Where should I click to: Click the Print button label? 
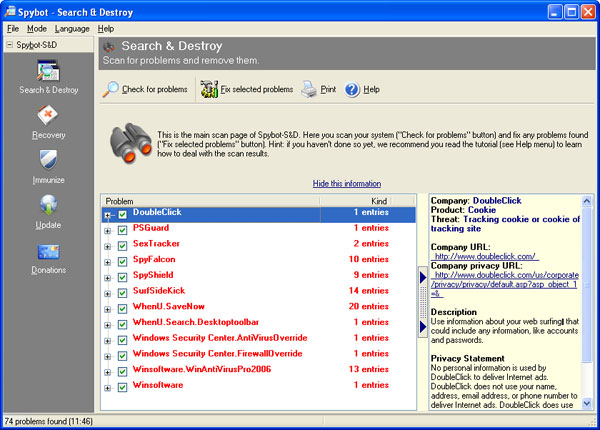pos(328,90)
